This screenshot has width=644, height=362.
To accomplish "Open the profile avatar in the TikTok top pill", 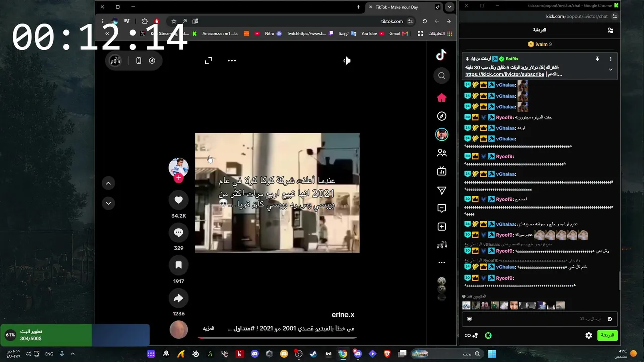I will (x=115, y=61).
